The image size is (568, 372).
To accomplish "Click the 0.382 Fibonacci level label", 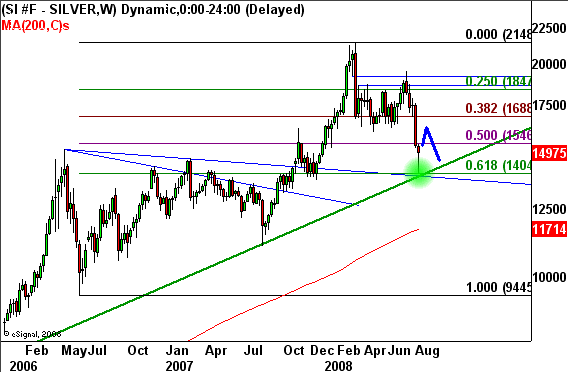I will coord(498,108).
